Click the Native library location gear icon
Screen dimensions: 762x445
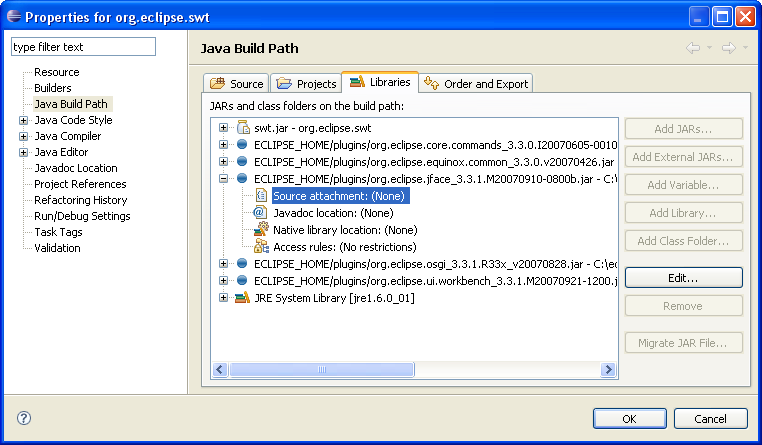pos(262,229)
